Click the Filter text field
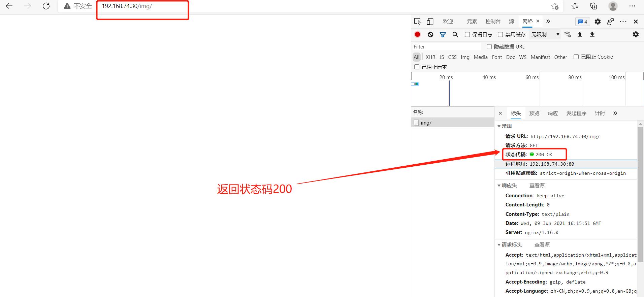The image size is (644, 297). (447, 46)
